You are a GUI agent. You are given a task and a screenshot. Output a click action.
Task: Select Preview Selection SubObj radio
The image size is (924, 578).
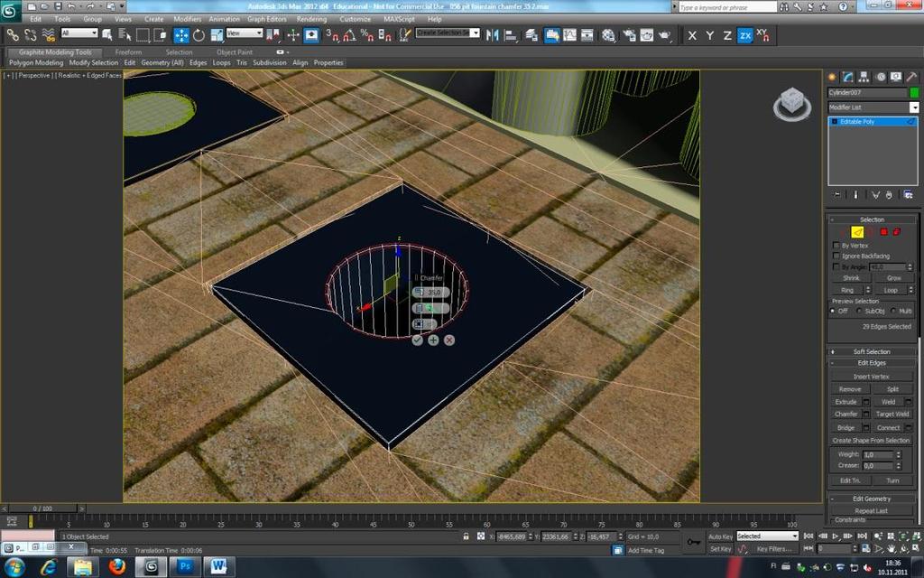click(859, 311)
